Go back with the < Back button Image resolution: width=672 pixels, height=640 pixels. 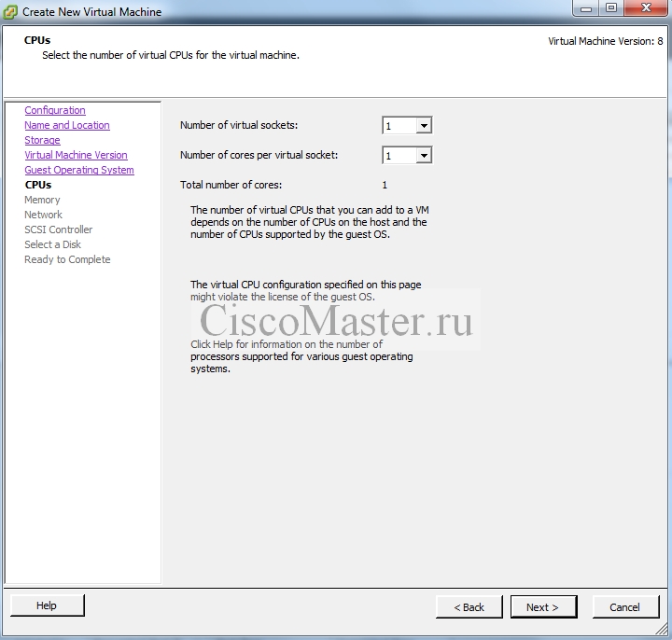(469, 607)
